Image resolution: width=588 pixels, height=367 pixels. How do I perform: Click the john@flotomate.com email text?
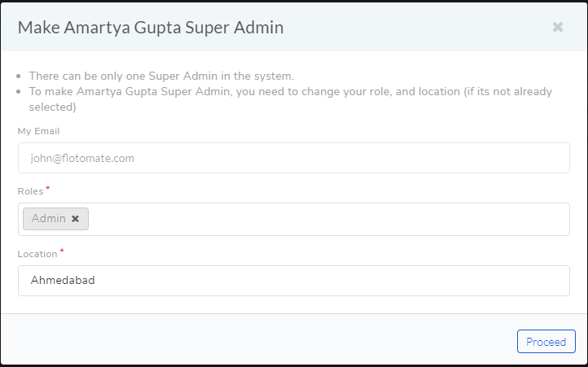pos(82,158)
